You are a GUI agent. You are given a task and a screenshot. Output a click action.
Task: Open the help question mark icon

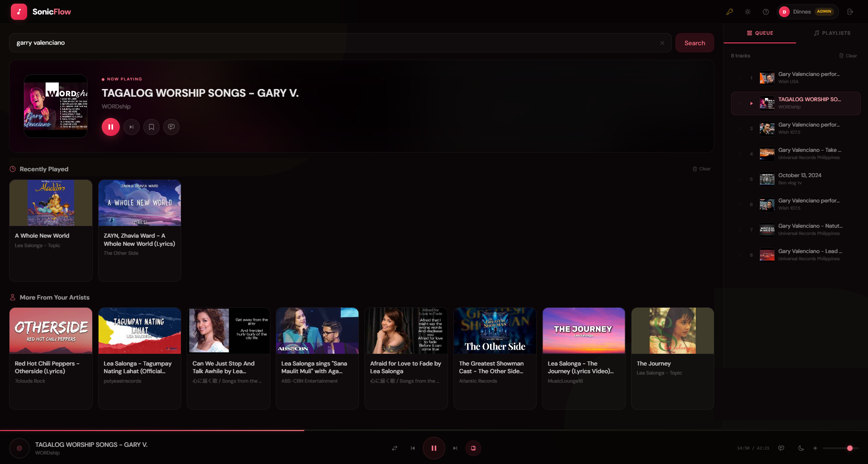pyautogui.click(x=766, y=12)
